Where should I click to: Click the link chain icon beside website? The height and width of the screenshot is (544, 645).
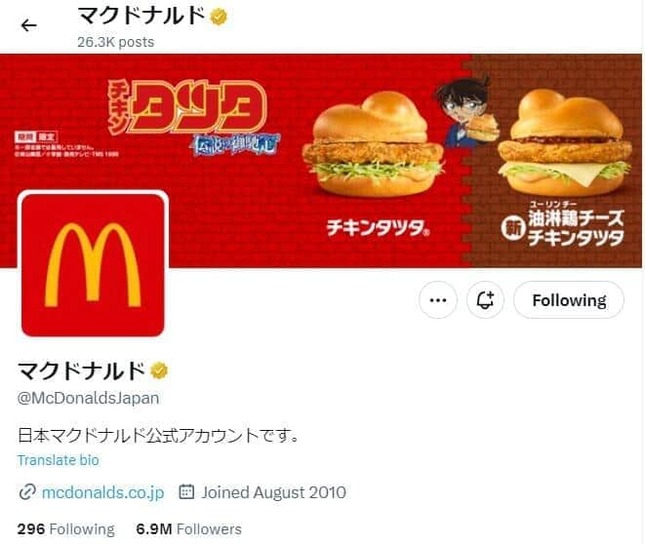(27, 492)
